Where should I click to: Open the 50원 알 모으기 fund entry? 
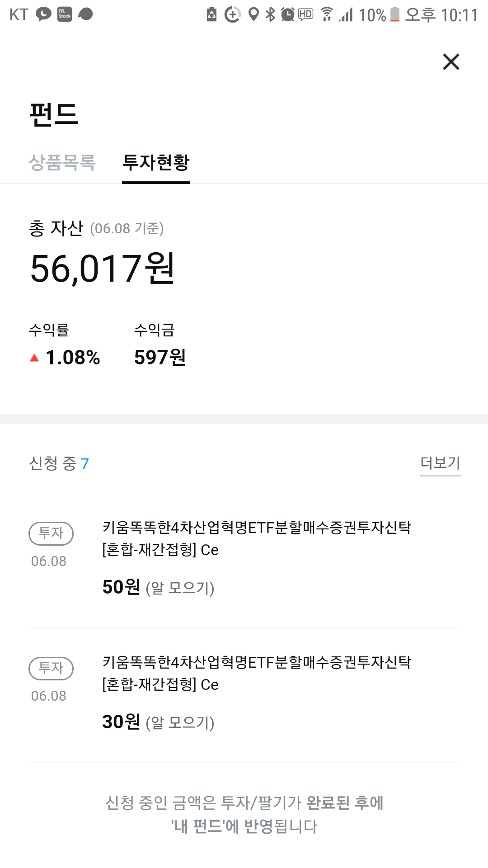click(x=244, y=560)
